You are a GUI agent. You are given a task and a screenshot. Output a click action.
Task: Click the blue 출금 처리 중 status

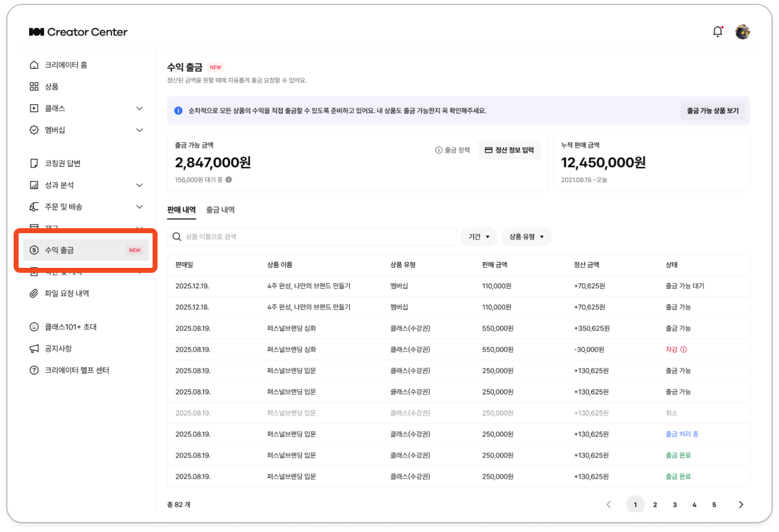pos(682,434)
